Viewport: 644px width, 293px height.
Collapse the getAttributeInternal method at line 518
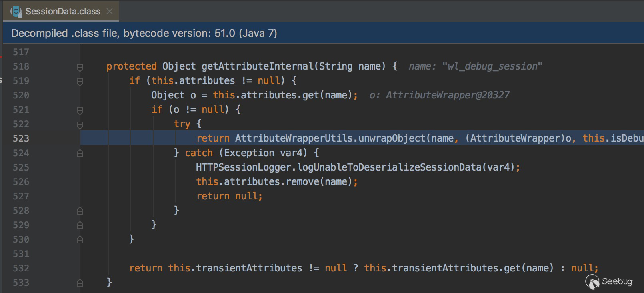80,67
